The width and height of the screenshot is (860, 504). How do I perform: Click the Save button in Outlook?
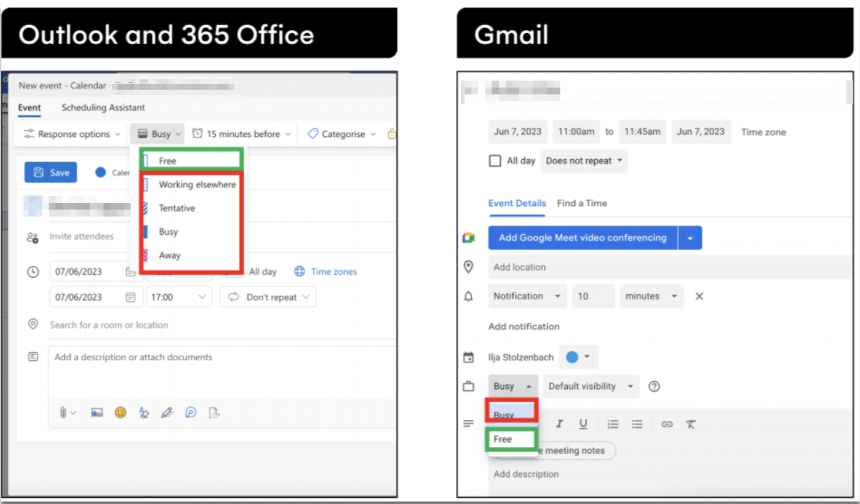pyautogui.click(x=51, y=173)
